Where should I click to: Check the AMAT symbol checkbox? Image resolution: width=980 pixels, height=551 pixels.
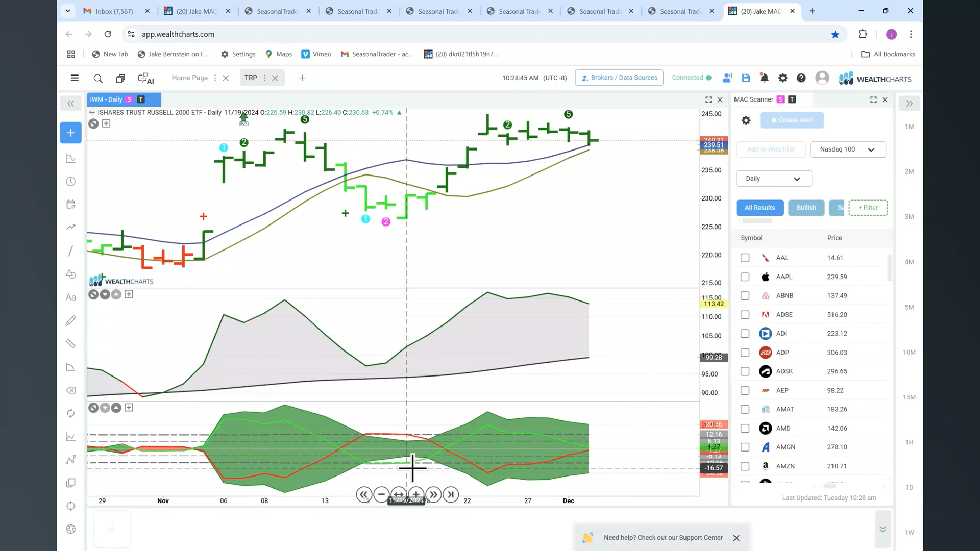point(745,409)
